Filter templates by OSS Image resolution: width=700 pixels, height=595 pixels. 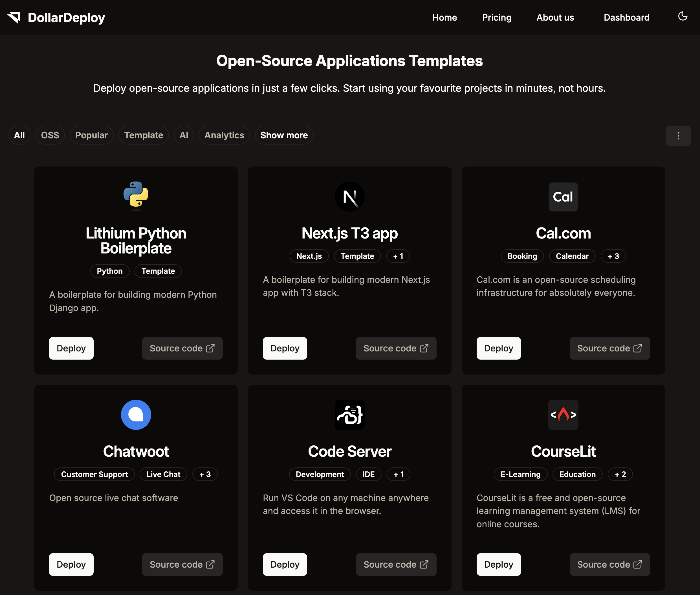pyautogui.click(x=50, y=135)
